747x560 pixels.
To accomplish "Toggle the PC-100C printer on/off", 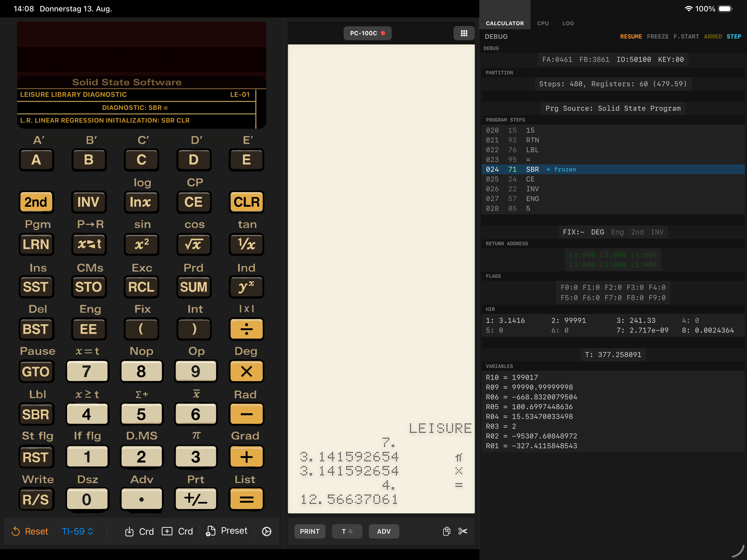I will [x=368, y=33].
